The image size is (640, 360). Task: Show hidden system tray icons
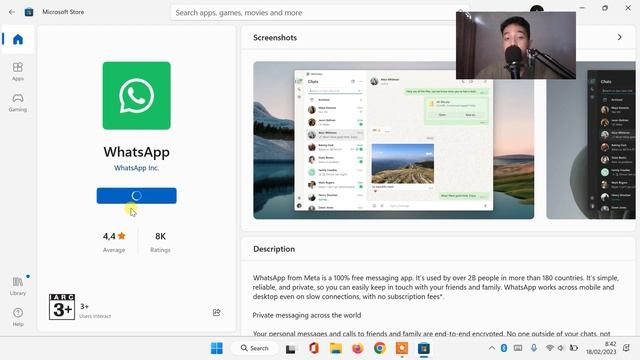click(x=492, y=348)
